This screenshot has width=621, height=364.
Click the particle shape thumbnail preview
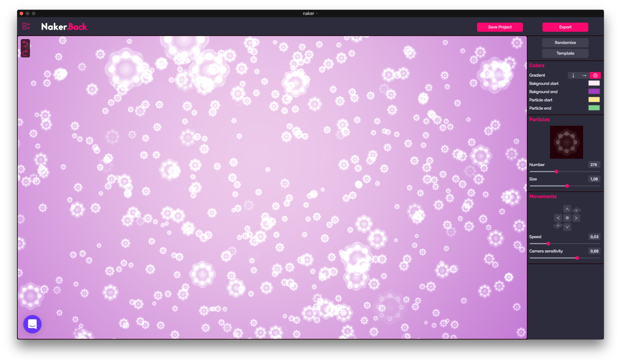[566, 142]
